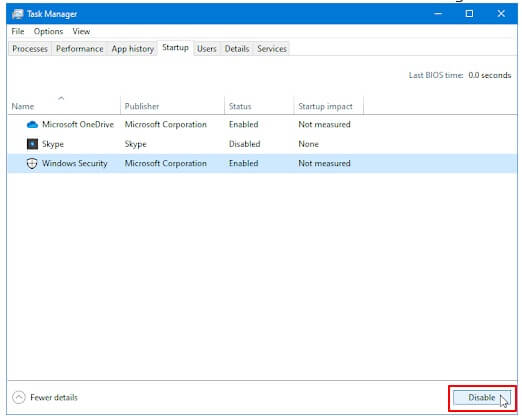Click Windows Security's Not measured impact value
This screenshot has height=418, width=522.
[x=324, y=164]
